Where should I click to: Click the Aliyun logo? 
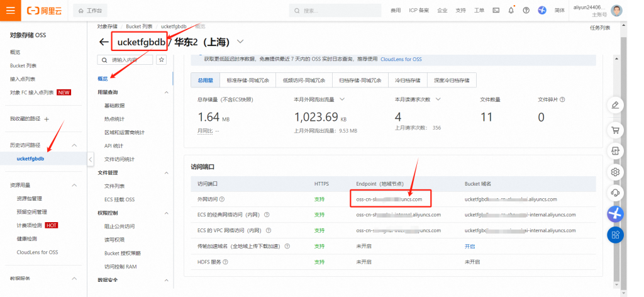(x=45, y=11)
